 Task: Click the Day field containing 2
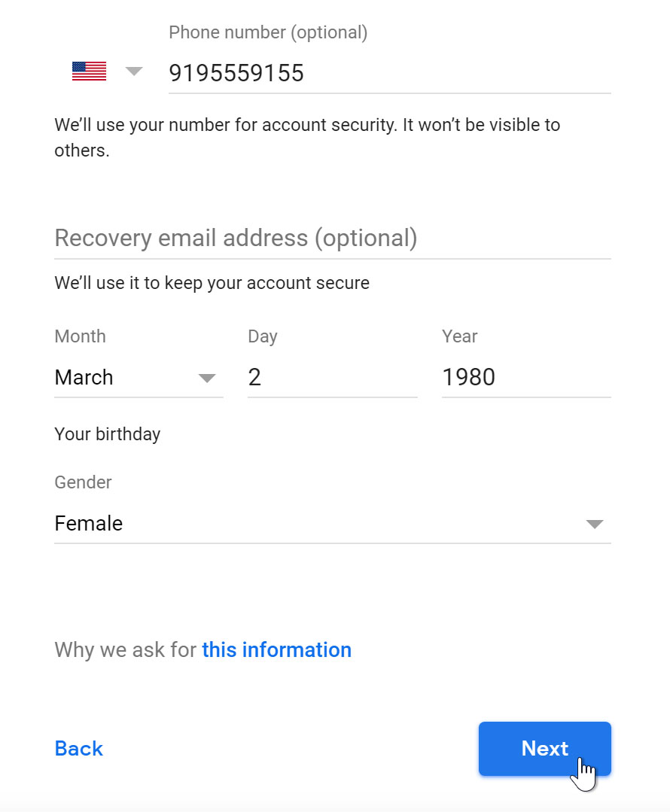331,377
